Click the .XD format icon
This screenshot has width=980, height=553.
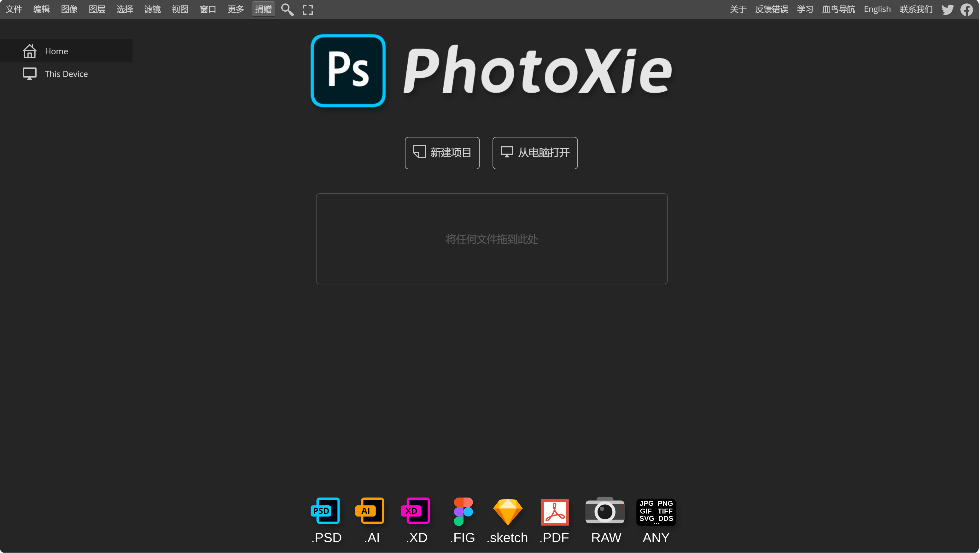416,511
